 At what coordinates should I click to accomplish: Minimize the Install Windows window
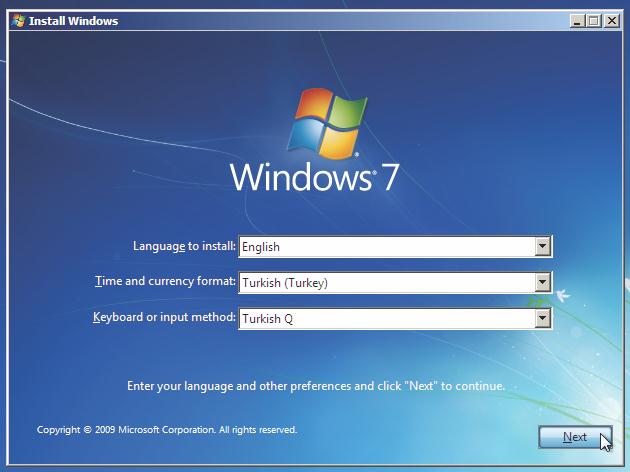pyautogui.click(x=577, y=21)
